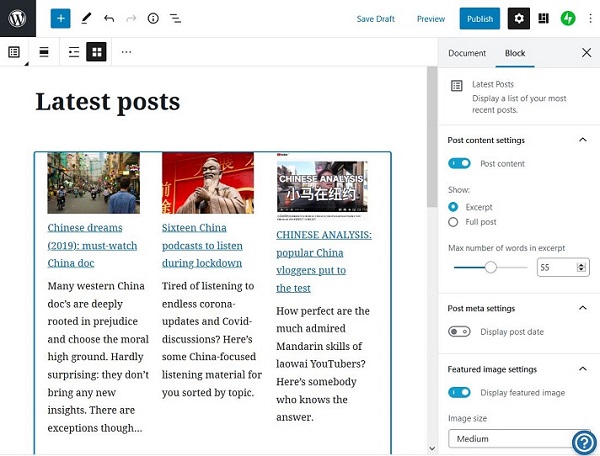Select the Full post radio option

coord(453,222)
